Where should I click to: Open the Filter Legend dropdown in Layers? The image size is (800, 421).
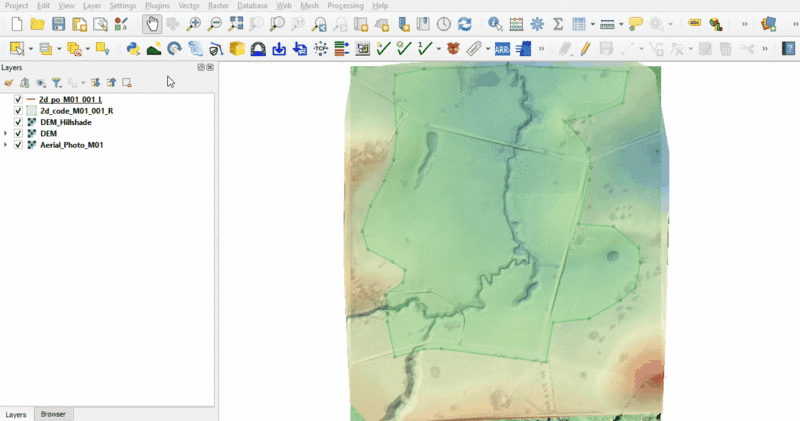58,83
